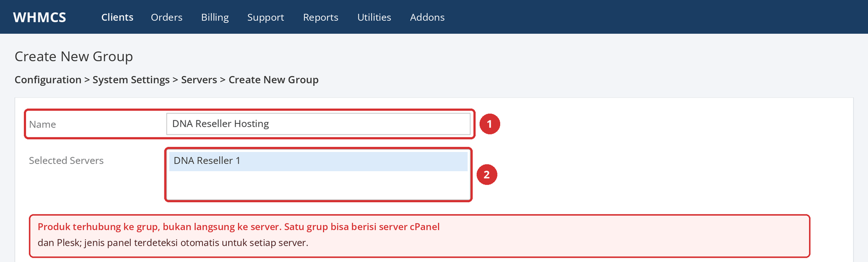
Task: Click the Selected Servers label
Action: tap(66, 161)
